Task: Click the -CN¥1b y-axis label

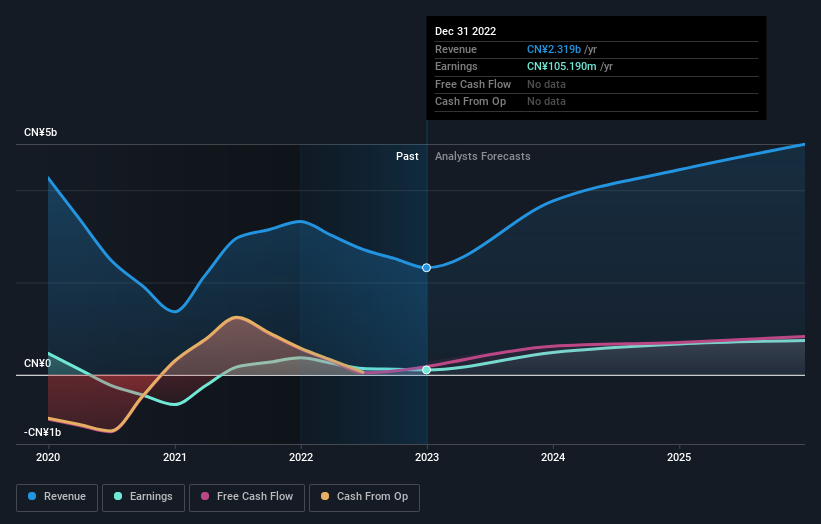Action: point(42,432)
